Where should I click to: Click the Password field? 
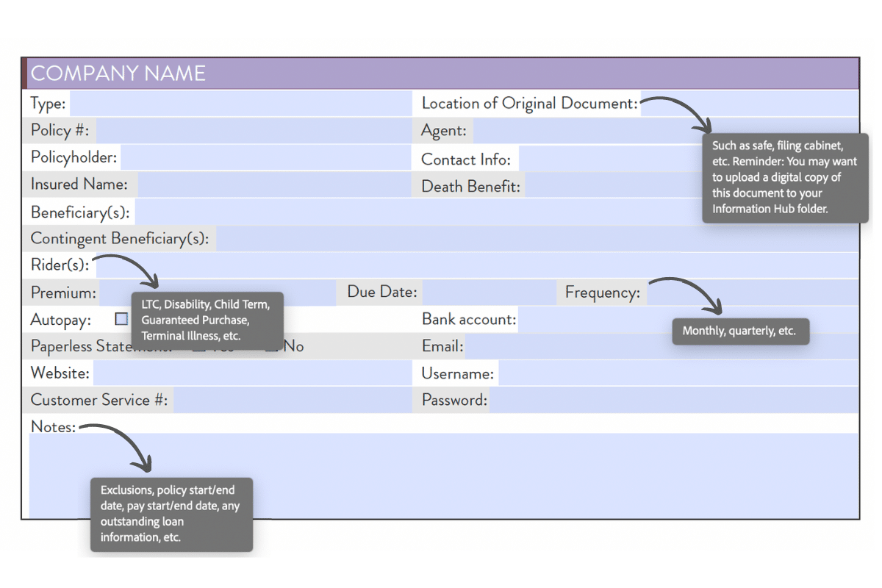[x=661, y=400]
